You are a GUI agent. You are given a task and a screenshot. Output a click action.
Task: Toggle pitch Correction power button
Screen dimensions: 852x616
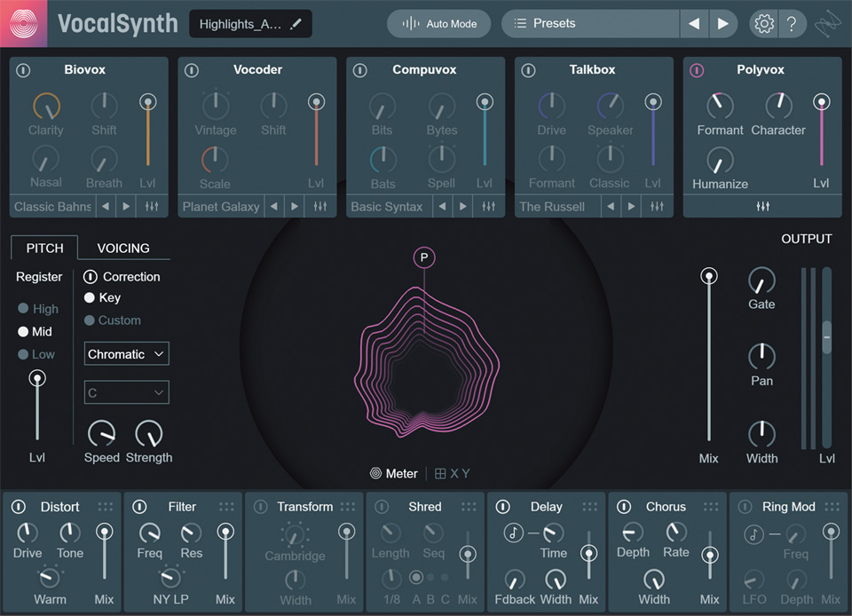pos(90,277)
